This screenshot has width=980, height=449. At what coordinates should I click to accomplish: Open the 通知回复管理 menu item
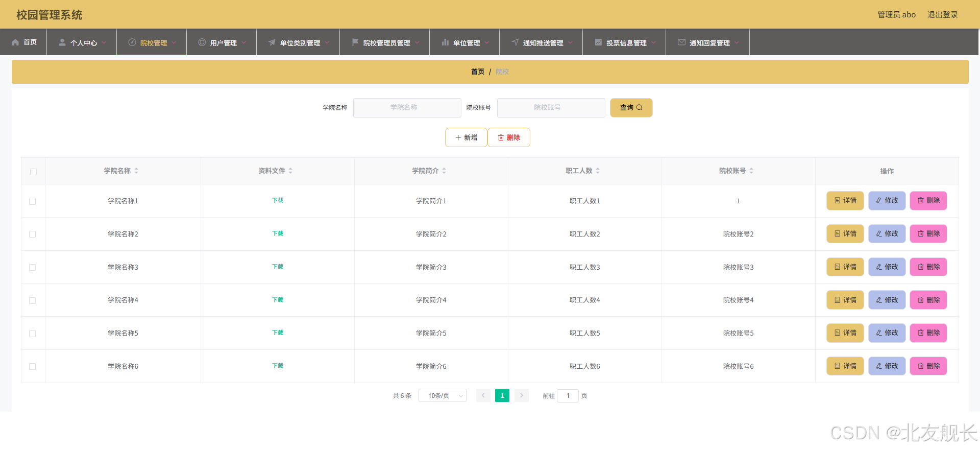click(707, 42)
